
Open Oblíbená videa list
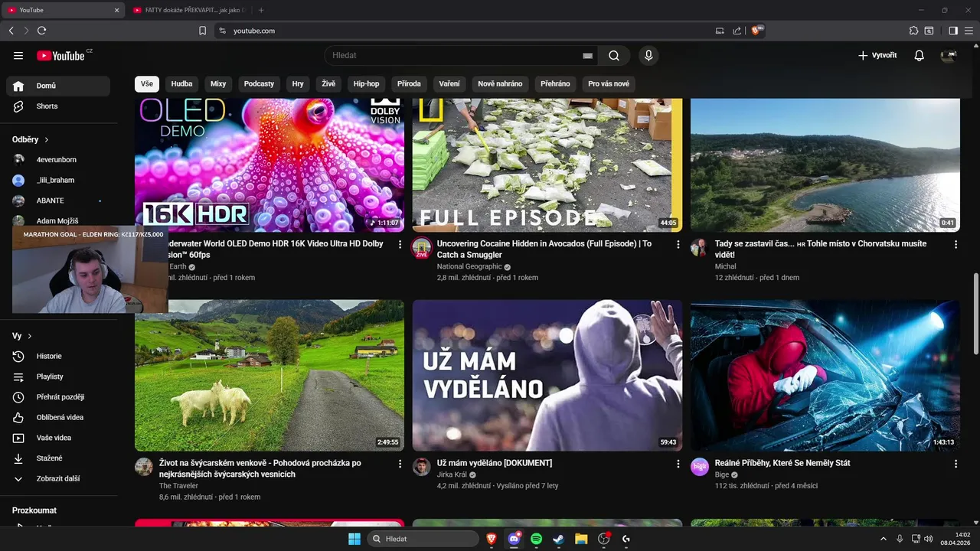coord(58,417)
